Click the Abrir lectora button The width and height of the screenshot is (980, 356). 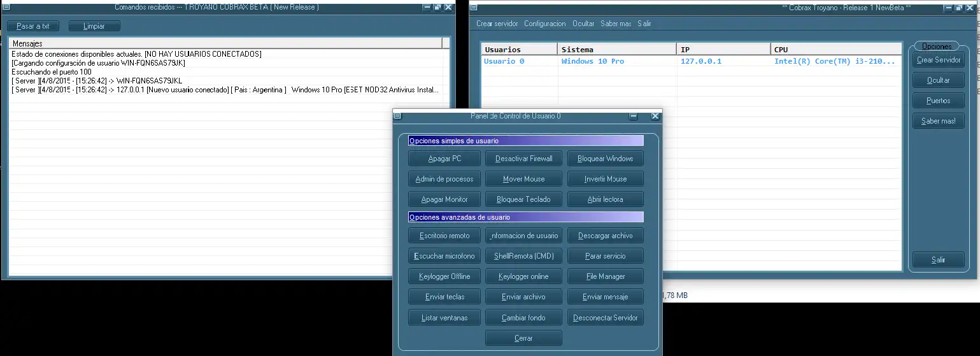pyautogui.click(x=605, y=199)
